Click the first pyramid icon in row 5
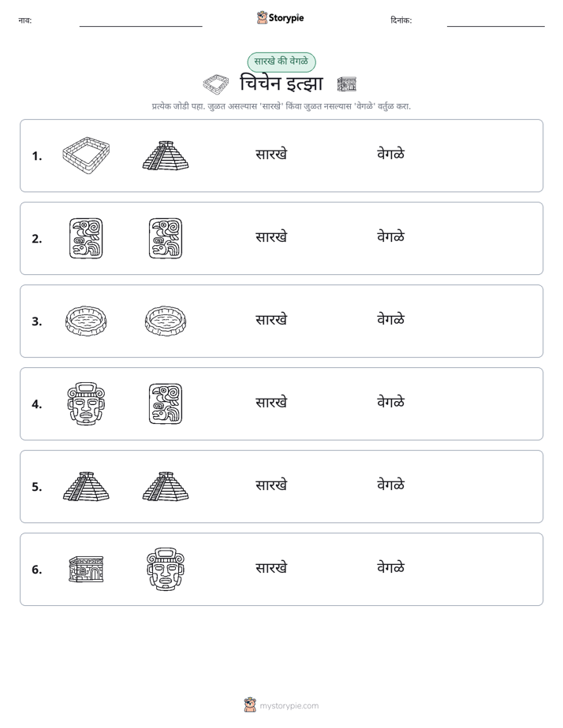Screen dimensions: 563x728 click(86, 486)
